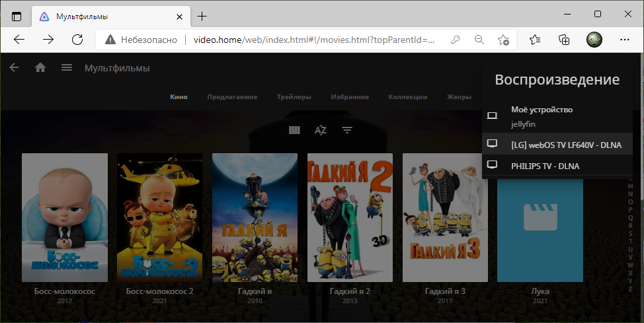Open Jellyfin home via house icon
Screen dimensions: 644x323
(x=40, y=68)
